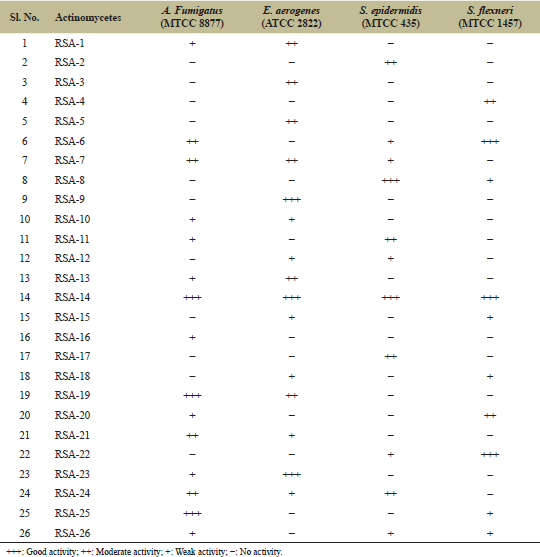
Task: Select the S. epidermidis (MTCC 435) header
Action: coord(390,17)
